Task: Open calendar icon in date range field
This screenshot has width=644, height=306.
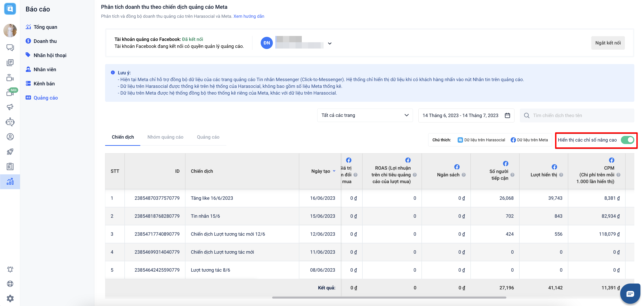Action: click(x=507, y=115)
